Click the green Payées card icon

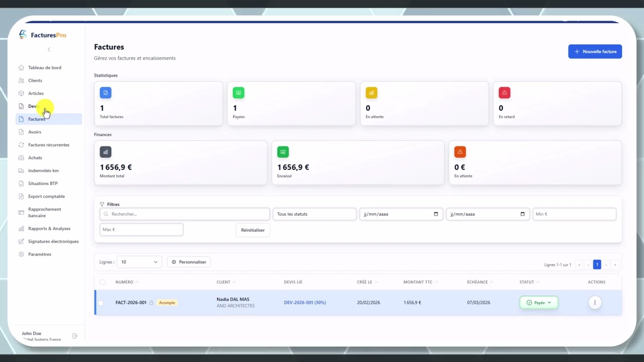tap(238, 93)
